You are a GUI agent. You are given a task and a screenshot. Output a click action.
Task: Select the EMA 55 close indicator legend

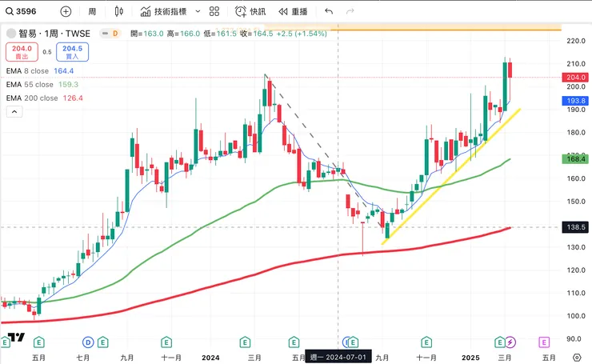[x=42, y=85]
